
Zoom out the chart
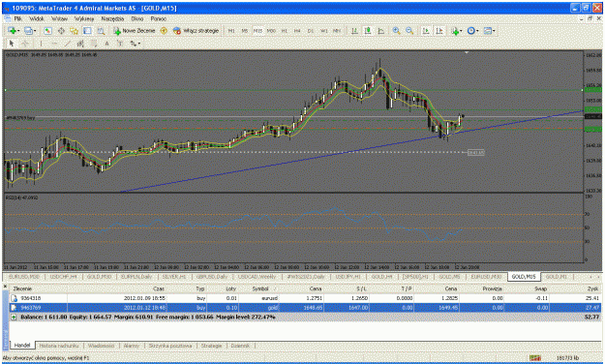[x=409, y=31]
